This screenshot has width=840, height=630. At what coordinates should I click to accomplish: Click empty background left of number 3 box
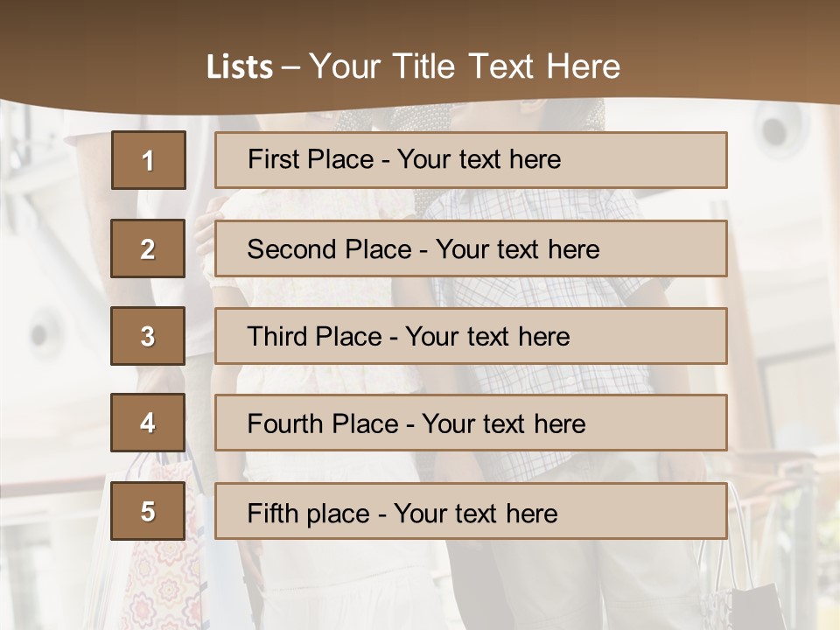tap(52, 336)
